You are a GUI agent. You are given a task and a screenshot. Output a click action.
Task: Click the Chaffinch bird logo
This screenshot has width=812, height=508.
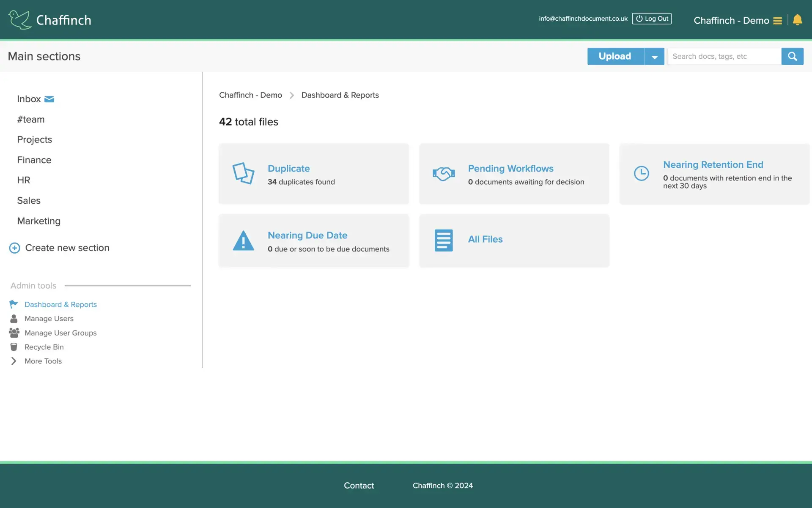[x=19, y=19]
